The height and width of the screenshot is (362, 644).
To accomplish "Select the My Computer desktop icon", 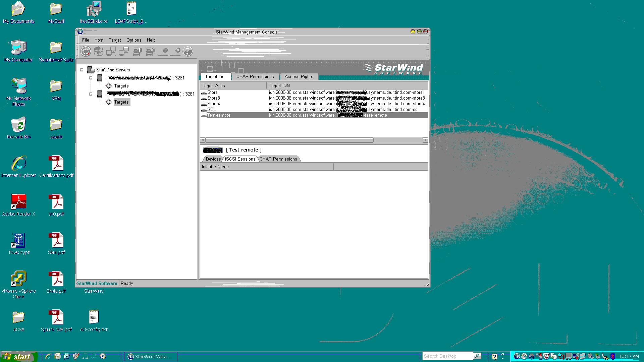I will coord(18,51).
